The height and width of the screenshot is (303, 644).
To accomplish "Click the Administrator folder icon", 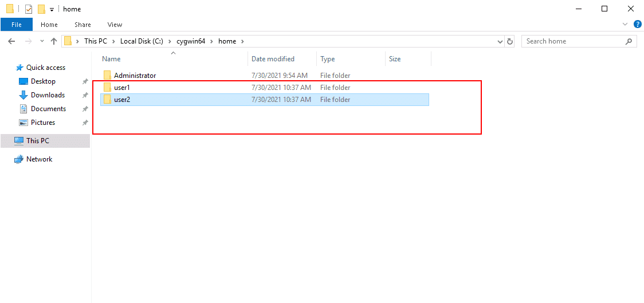I will (107, 76).
